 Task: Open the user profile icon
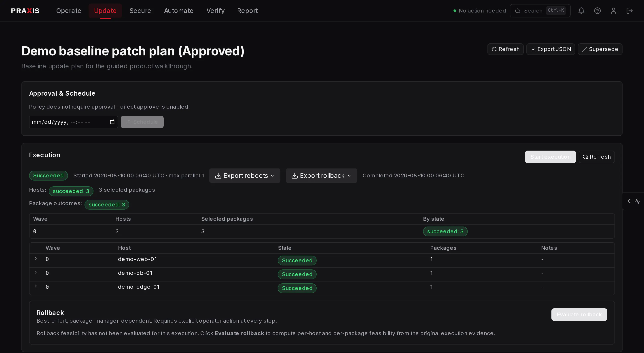[x=613, y=11]
